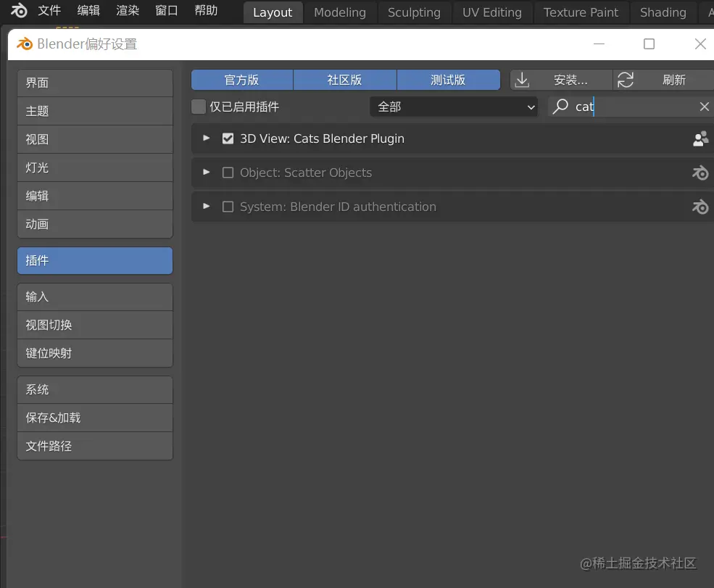
Task: Open the 输入 preferences section
Action: [95, 297]
